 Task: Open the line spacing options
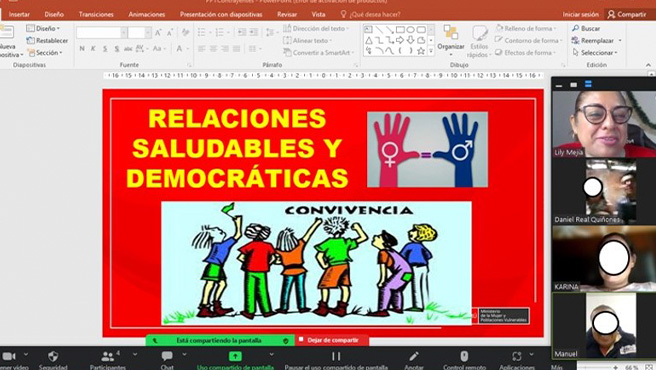pos(271,32)
